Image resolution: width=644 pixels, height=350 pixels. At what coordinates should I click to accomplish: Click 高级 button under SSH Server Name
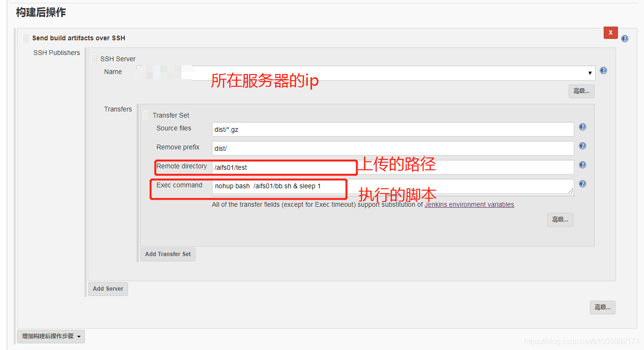point(581,91)
